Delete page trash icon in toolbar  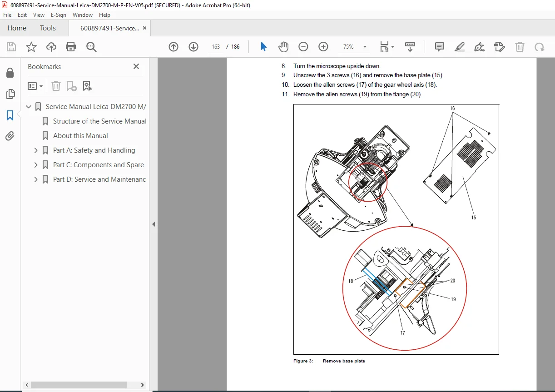point(520,47)
